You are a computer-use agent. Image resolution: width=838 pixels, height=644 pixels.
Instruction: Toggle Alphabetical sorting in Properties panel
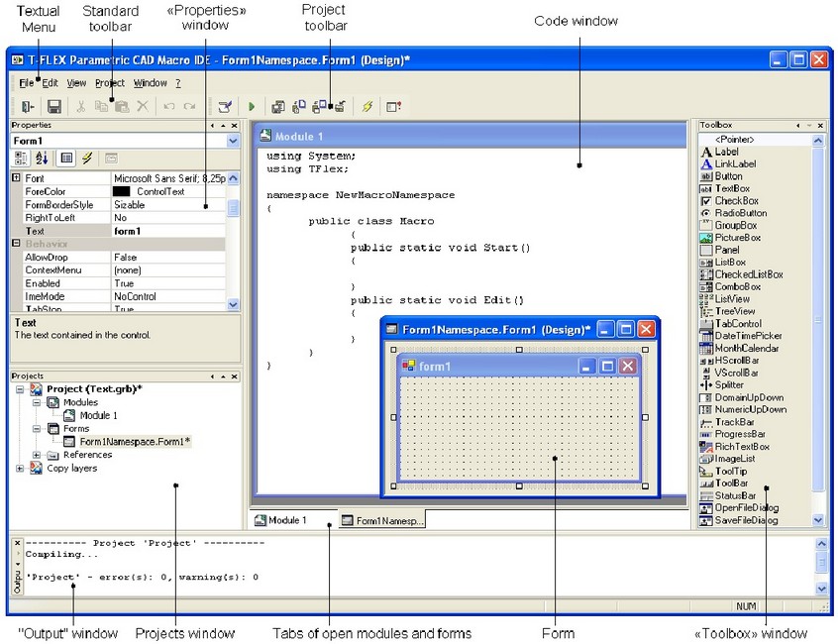click(42, 159)
